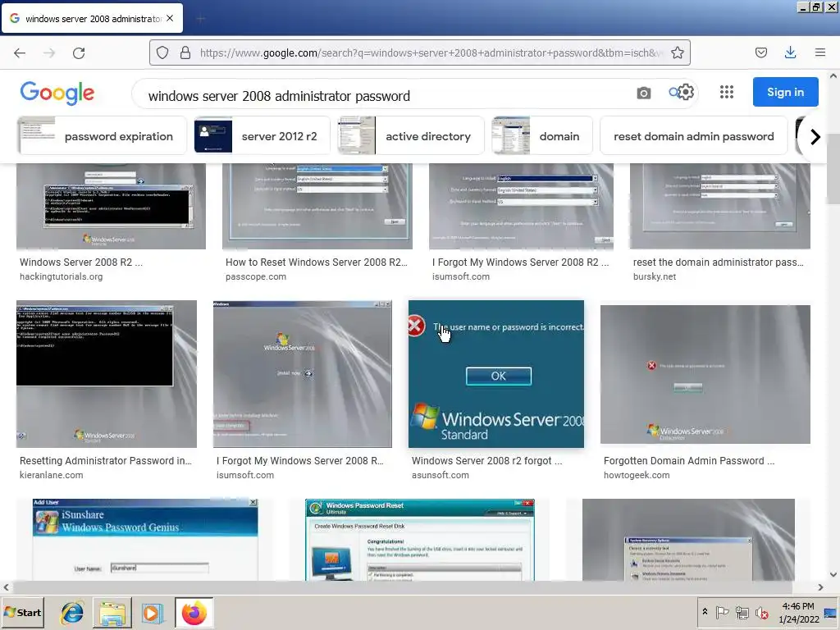The width and height of the screenshot is (840, 630).
Task: Reload the current page
Action: coord(79,53)
